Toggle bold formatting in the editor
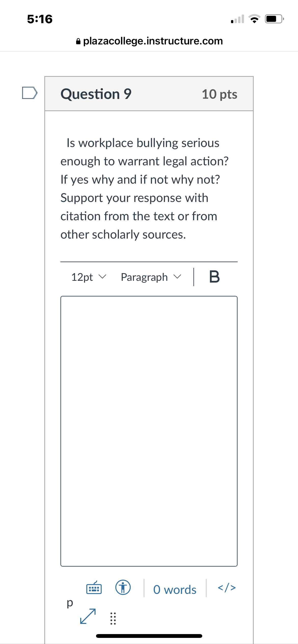The width and height of the screenshot is (298, 644). [214, 277]
